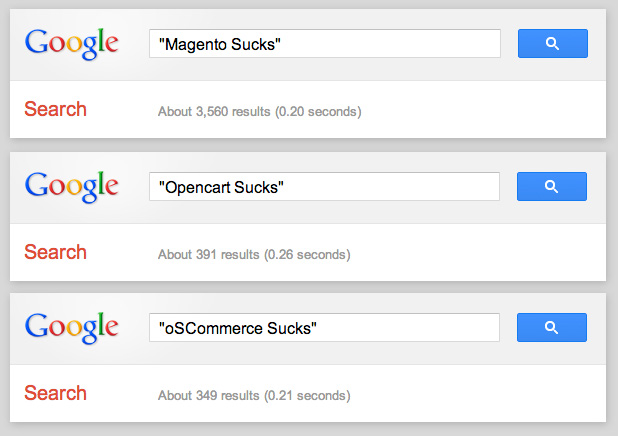Open Google logo beside "Opencart Sucks" search

(72, 186)
